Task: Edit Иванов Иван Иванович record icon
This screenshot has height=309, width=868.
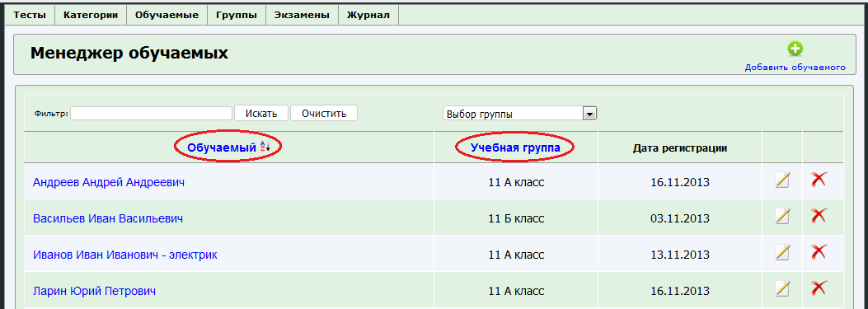Action: (782, 252)
